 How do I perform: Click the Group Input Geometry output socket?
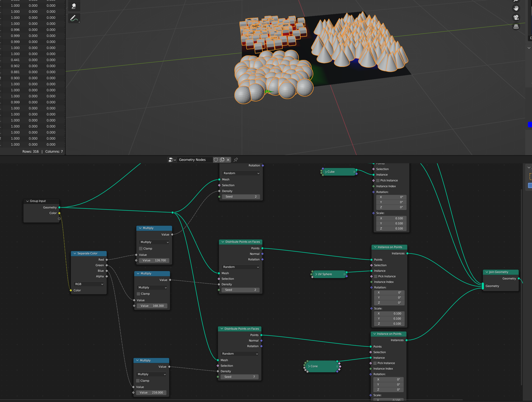(59, 208)
